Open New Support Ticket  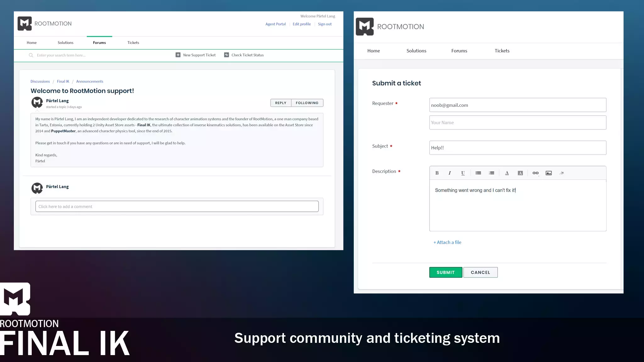(x=196, y=55)
